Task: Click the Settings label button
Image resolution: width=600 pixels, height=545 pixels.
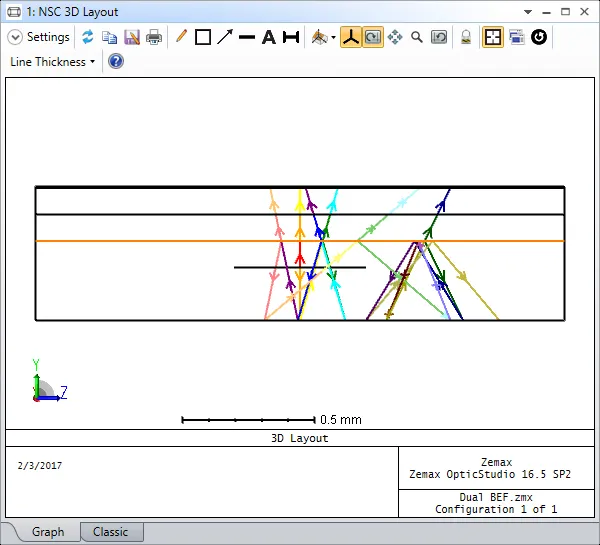Action: point(48,37)
